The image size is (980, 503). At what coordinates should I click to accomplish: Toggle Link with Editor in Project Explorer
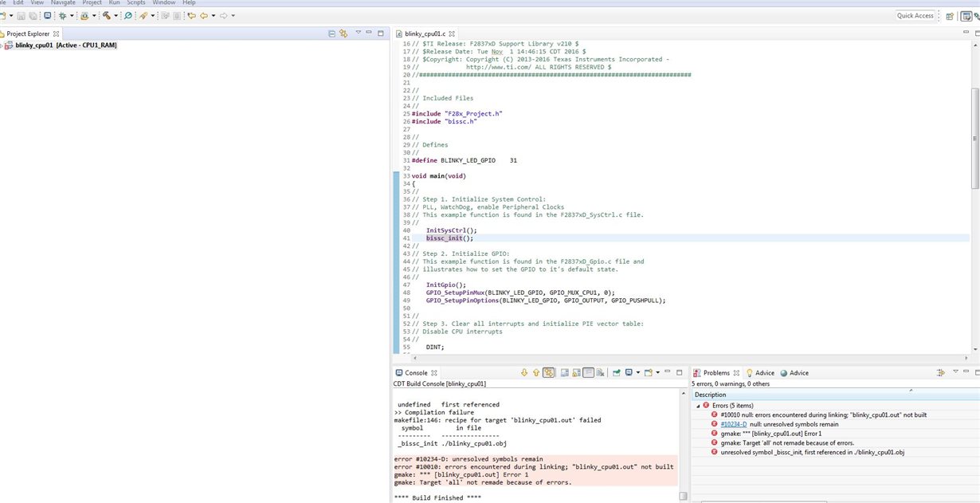pos(343,33)
